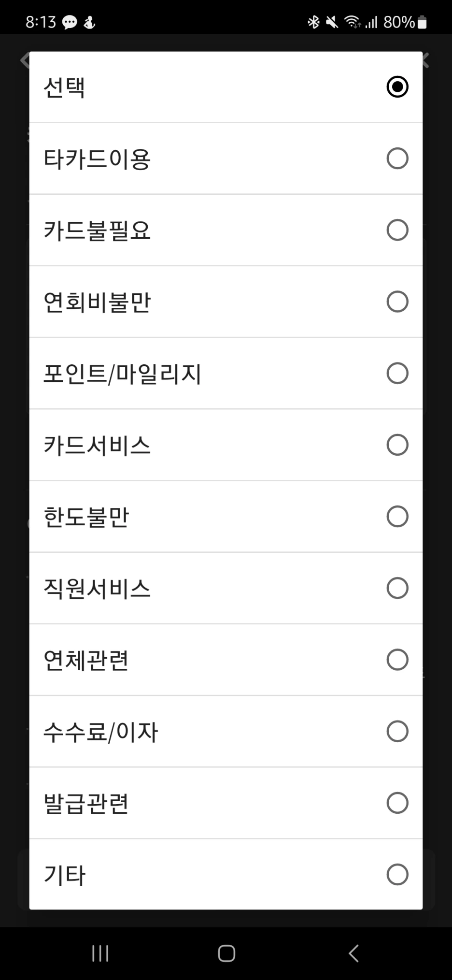Select 포인트/마일리지 radio button

tap(397, 373)
